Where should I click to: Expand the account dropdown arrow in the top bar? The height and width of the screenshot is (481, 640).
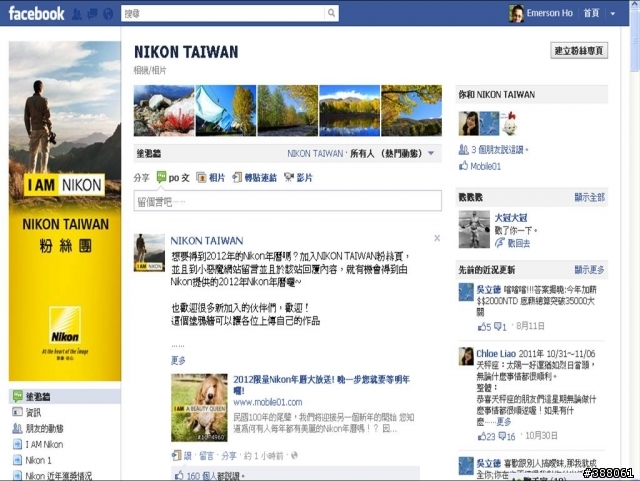coord(613,13)
